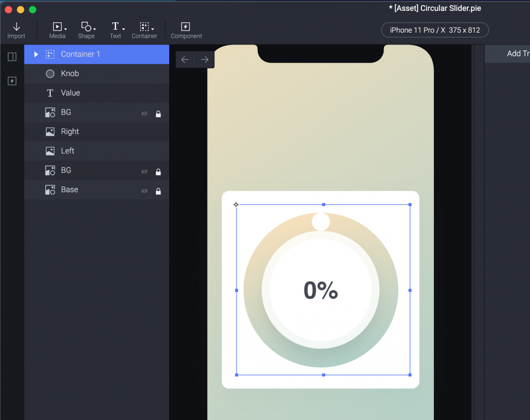Image resolution: width=530 pixels, height=420 pixels.
Task: Select the BG layer below Value
Action: pyautogui.click(x=97, y=112)
